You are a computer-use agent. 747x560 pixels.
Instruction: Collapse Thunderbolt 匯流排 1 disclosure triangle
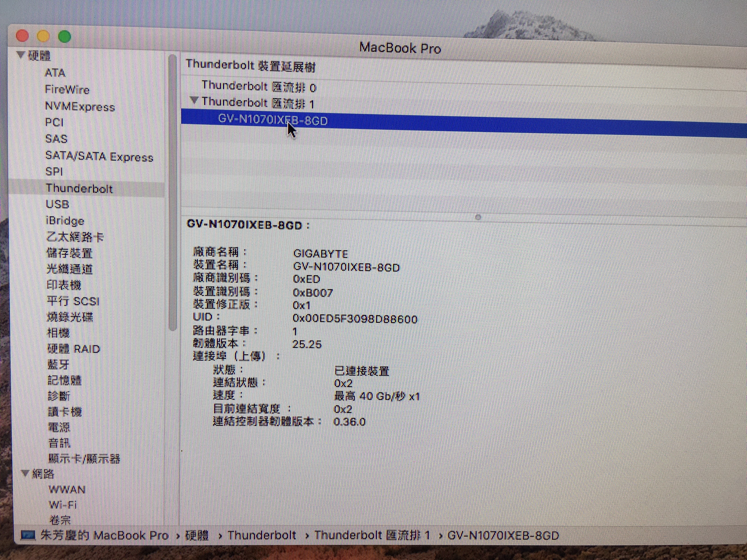click(194, 100)
